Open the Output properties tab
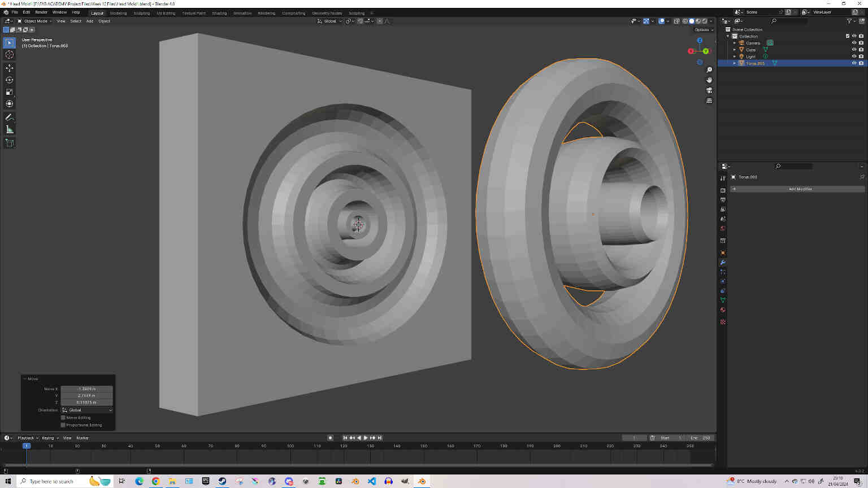 click(x=723, y=200)
